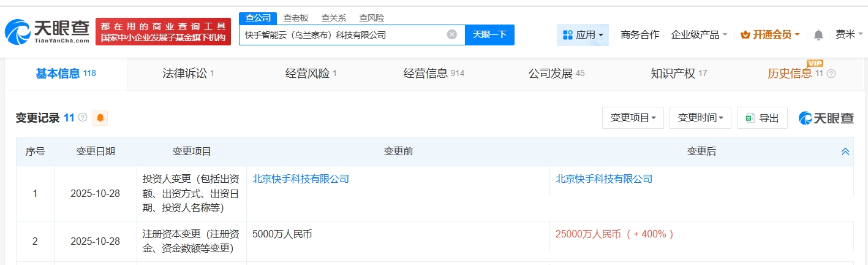
Task: Click the Tianyancha logo in header
Action: click(x=47, y=32)
